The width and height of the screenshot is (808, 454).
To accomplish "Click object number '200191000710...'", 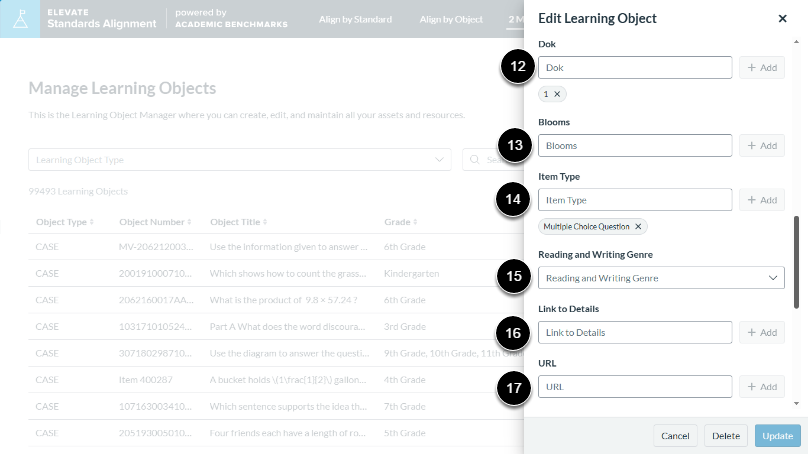I will [x=155, y=274].
